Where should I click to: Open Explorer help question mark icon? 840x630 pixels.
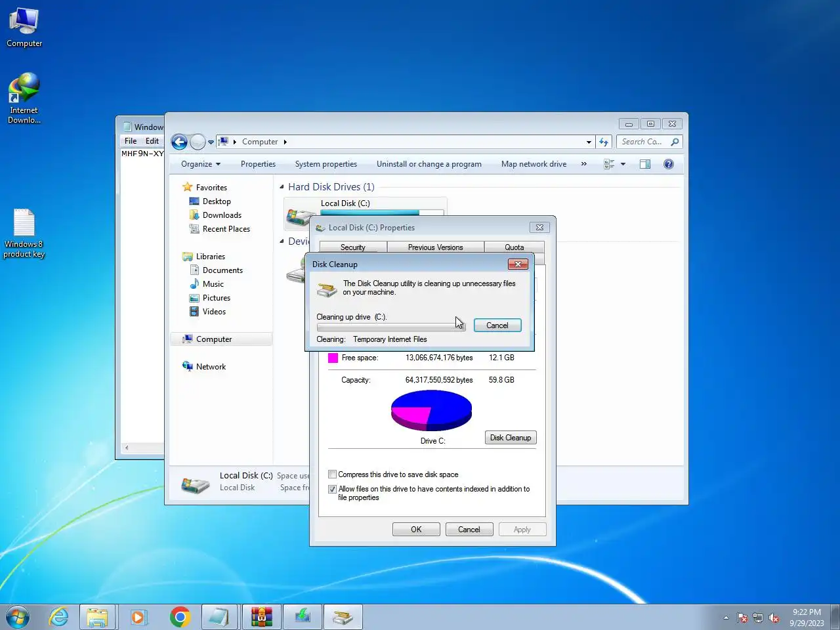tap(669, 164)
